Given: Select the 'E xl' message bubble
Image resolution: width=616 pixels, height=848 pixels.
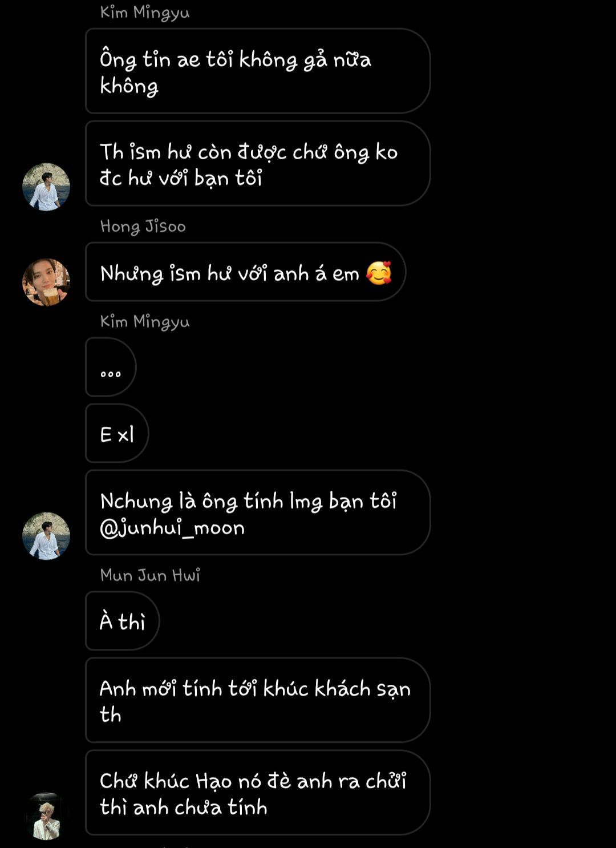Looking at the screenshot, I should click(117, 433).
